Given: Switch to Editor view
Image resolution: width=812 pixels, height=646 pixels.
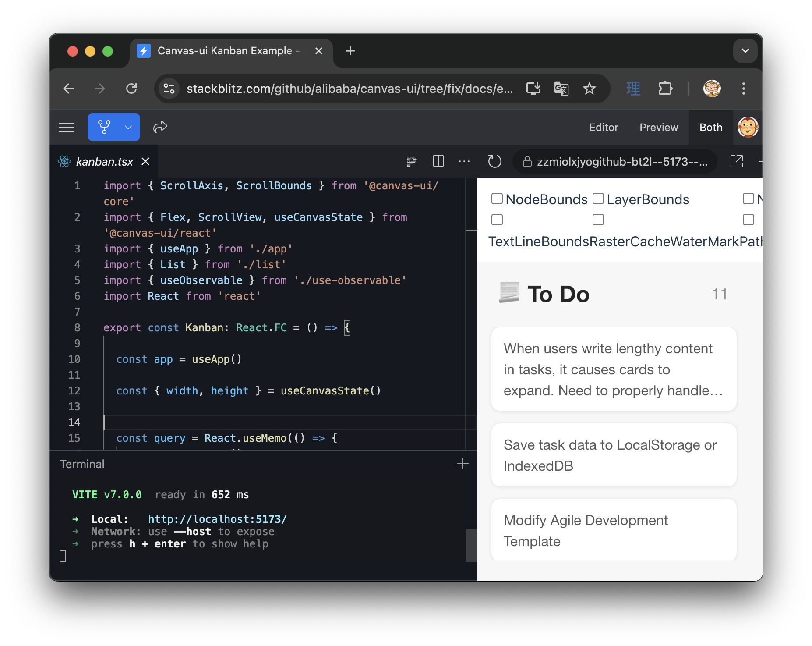Looking at the screenshot, I should [604, 128].
